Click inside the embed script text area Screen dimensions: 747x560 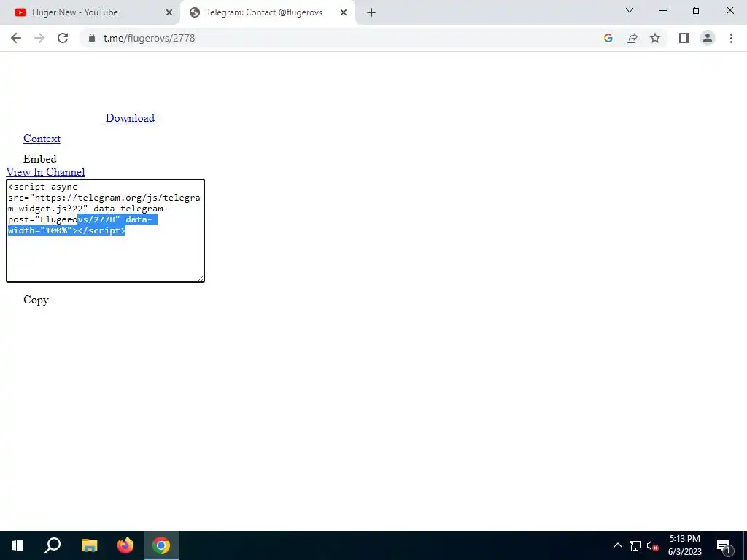[105, 231]
